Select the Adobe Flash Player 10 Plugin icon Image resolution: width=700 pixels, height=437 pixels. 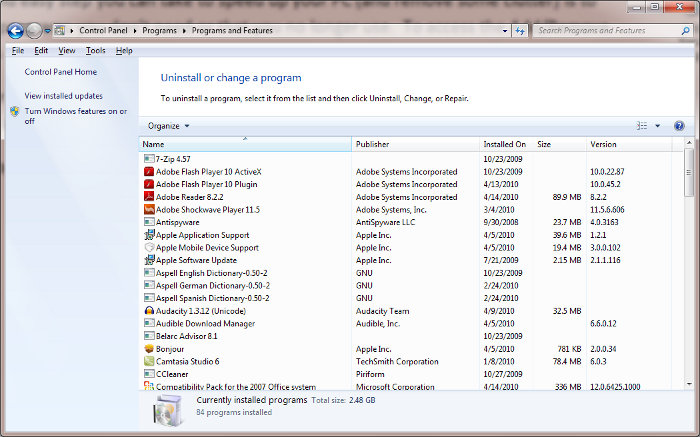point(149,184)
